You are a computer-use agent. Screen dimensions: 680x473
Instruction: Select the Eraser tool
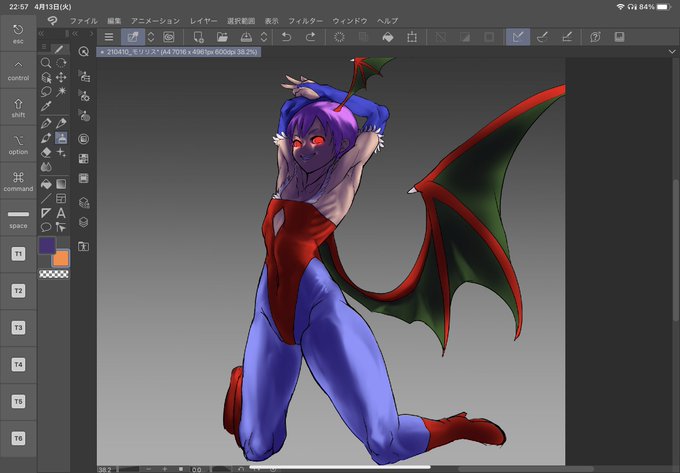(x=46, y=153)
